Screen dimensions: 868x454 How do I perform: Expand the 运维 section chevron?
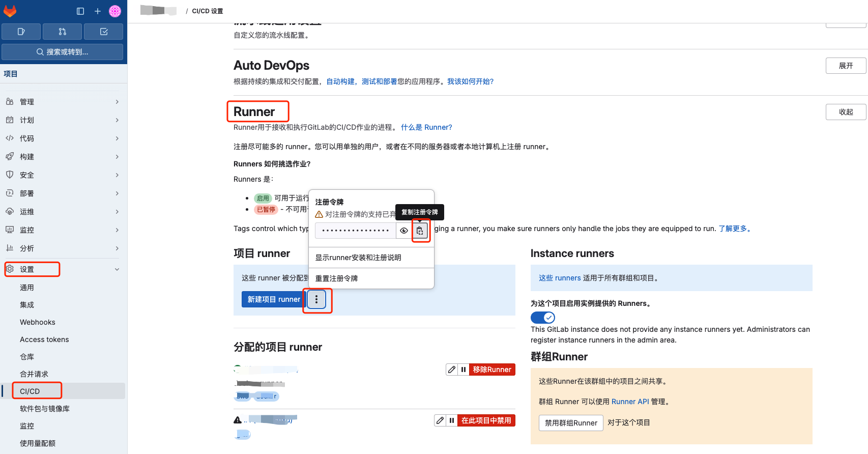[117, 212]
